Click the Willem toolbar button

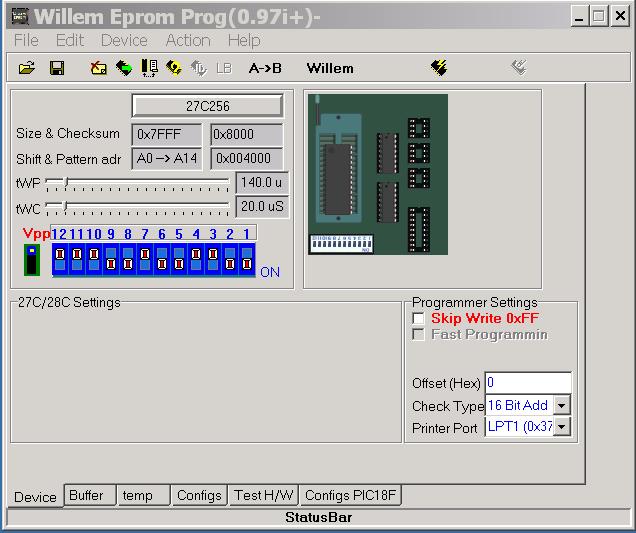tap(330, 68)
